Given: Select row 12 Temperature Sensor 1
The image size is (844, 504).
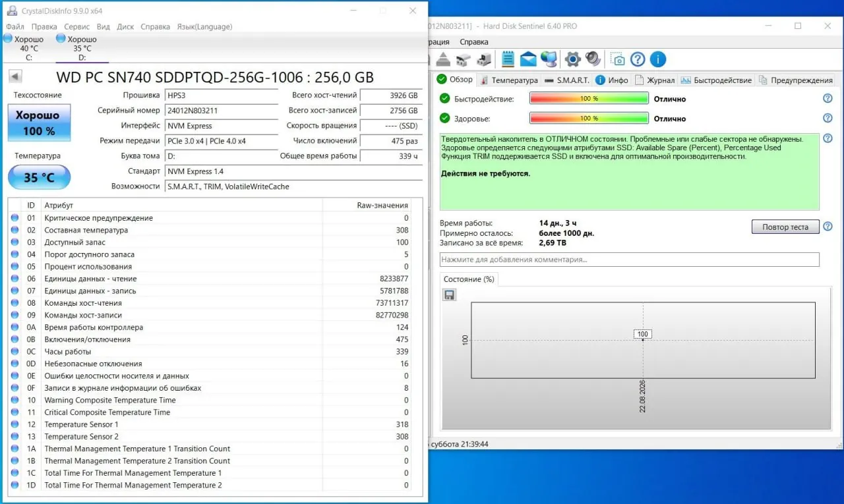Looking at the screenshot, I should [x=210, y=425].
